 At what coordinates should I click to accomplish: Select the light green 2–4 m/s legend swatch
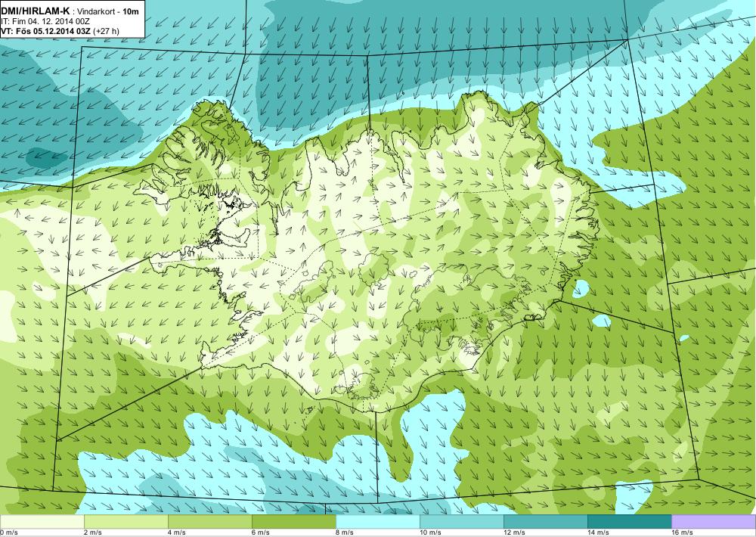coord(126,522)
